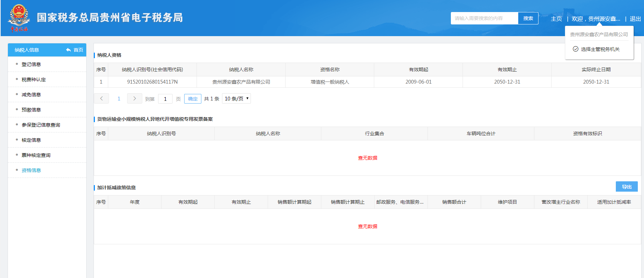Viewport: 644px width, 278px height.
Task: Select 核定信息 in the sidebar
Action: [x=31, y=140]
